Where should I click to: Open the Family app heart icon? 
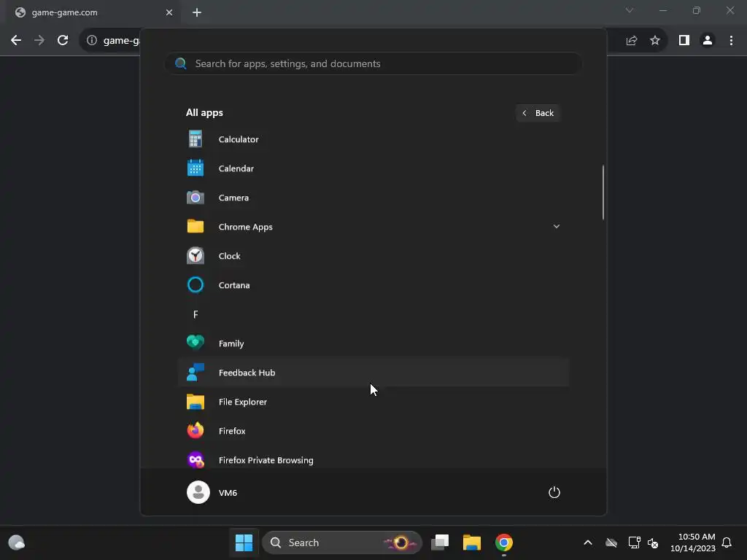tap(196, 343)
